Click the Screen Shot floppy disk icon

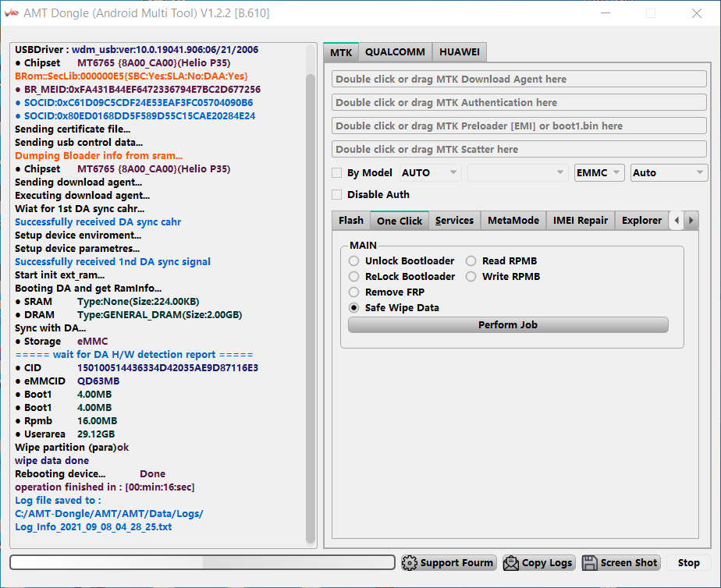point(589,563)
